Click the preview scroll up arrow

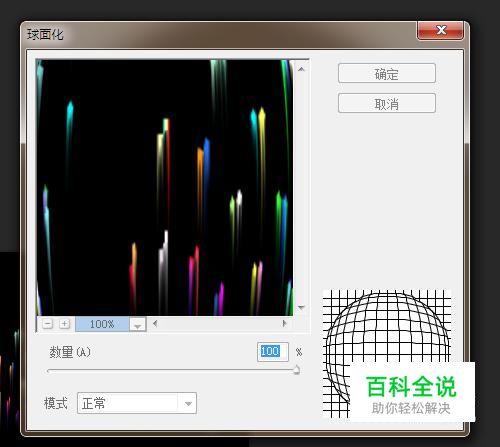point(301,69)
